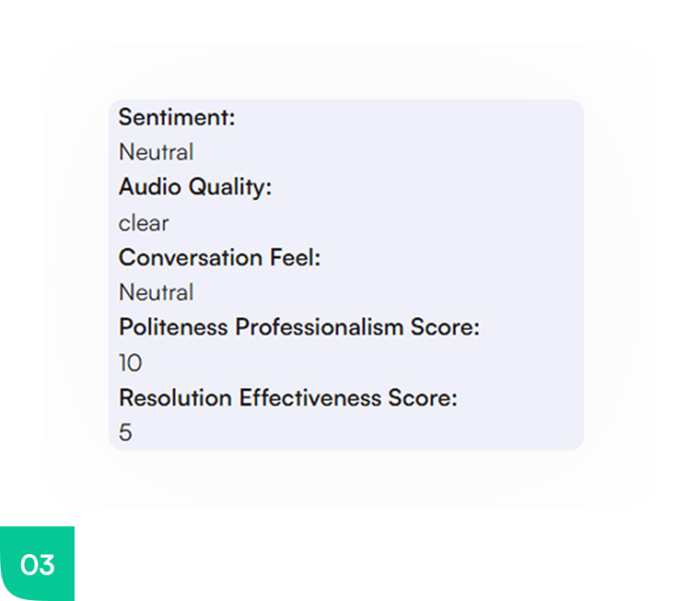The width and height of the screenshot is (700, 601).
Task: Select the Politeness Professionalism Score label
Action: (x=299, y=327)
